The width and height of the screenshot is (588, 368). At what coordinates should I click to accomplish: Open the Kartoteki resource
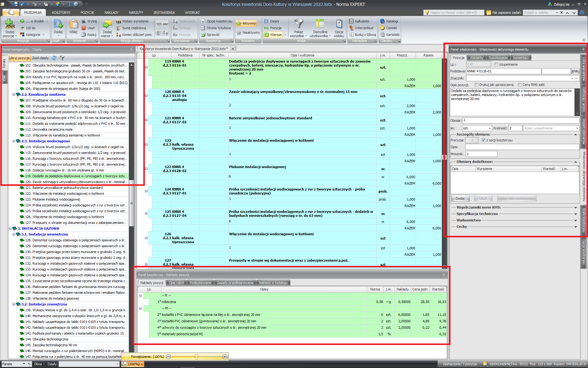pos(390,35)
